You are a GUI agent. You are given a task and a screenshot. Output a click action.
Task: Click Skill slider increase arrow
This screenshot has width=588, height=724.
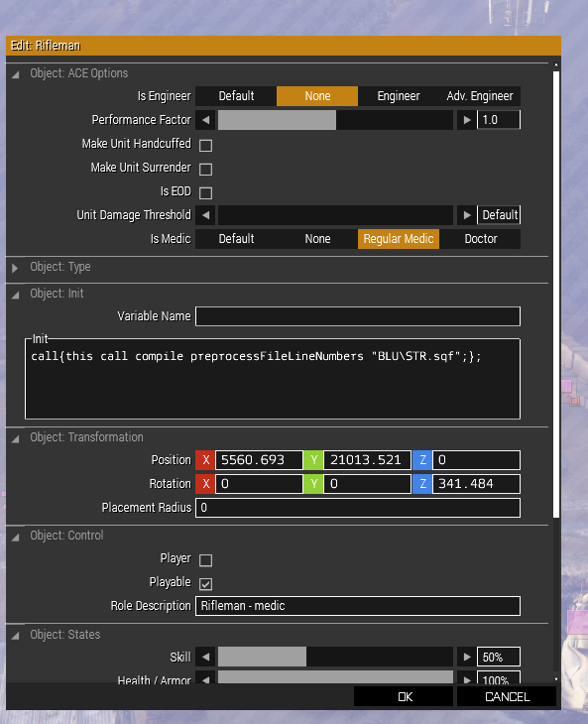click(467, 657)
